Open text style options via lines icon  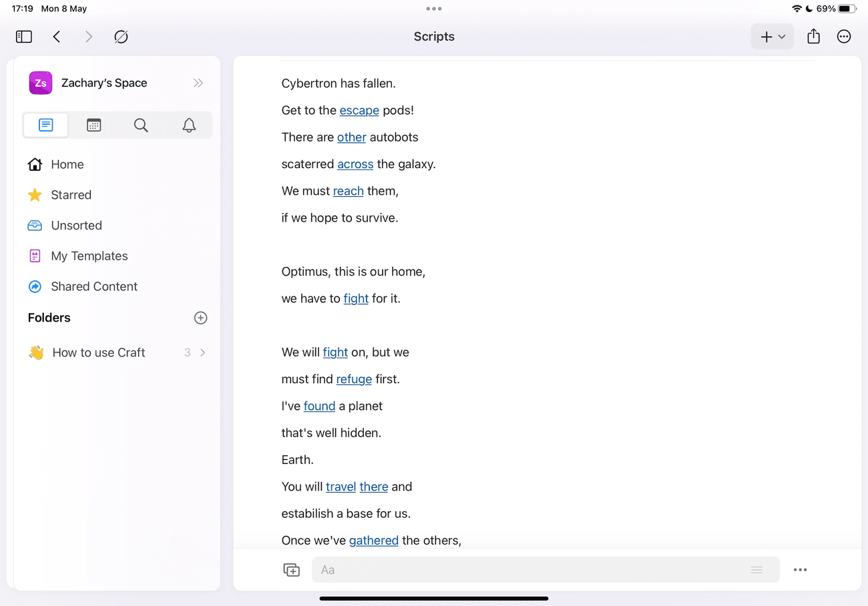pyautogui.click(x=756, y=569)
